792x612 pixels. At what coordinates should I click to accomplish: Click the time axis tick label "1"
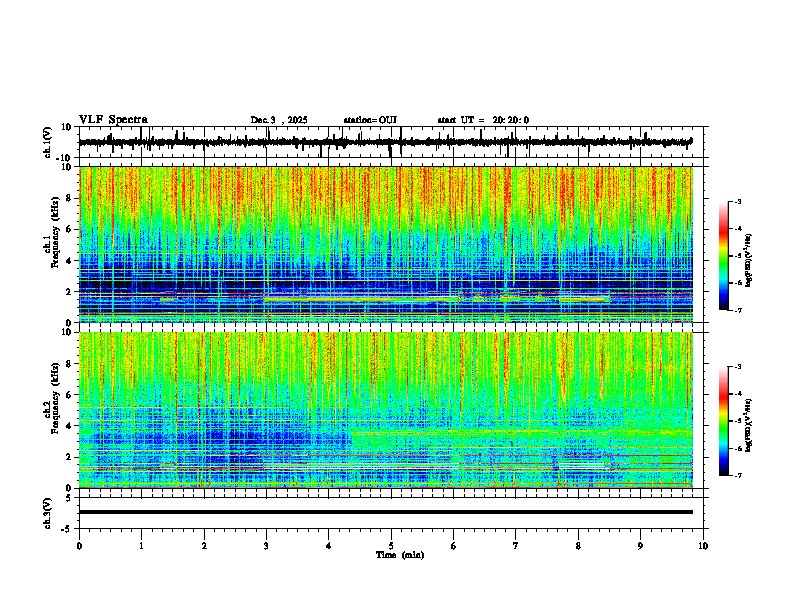point(141,546)
